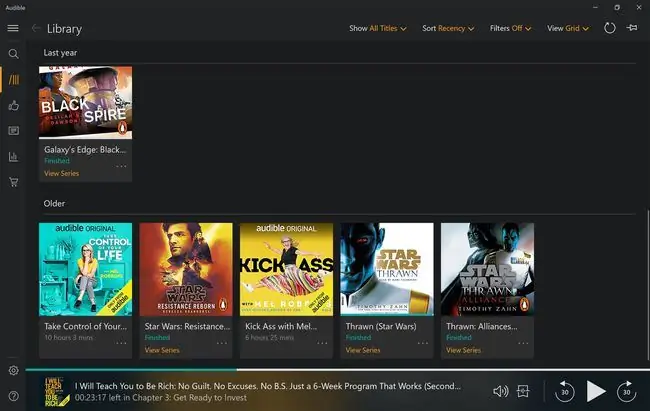
Task: Click the '6 hours 25 mins' duration text
Action: (269, 338)
